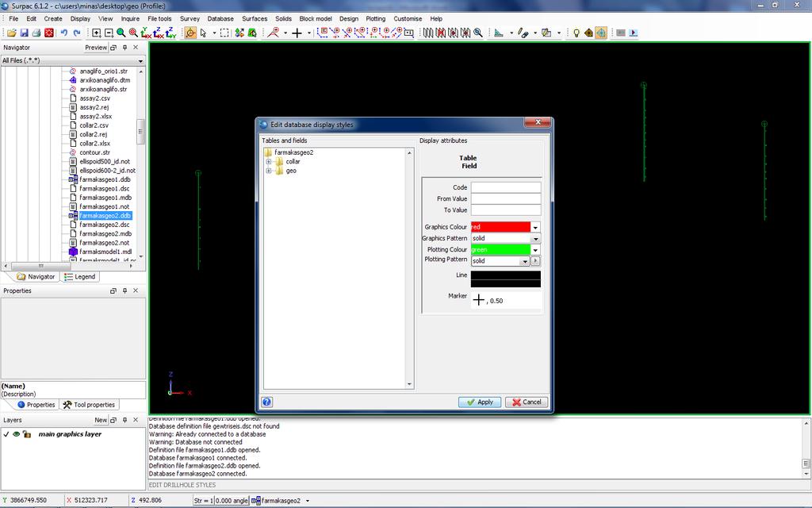
Task: Open help in Edit database display styles dialog
Action: [x=266, y=402]
